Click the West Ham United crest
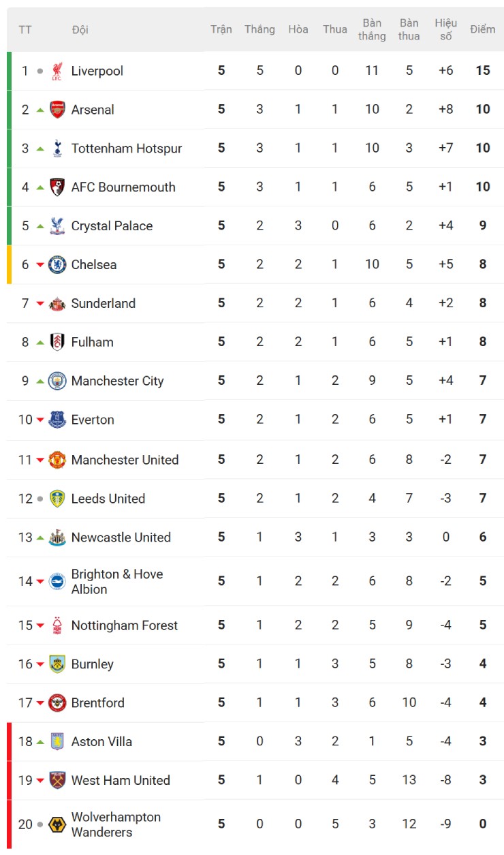Viewport: 504px width, 855px height. 57,781
